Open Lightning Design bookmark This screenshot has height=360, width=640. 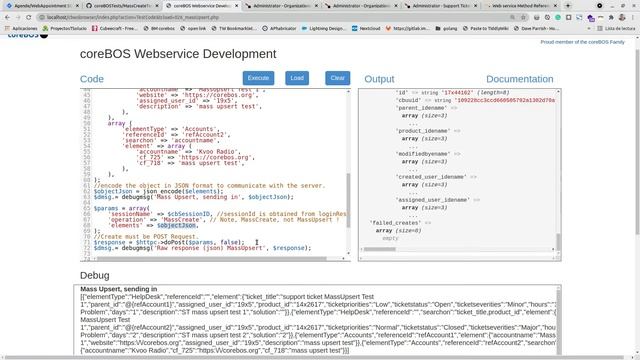(324, 29)
